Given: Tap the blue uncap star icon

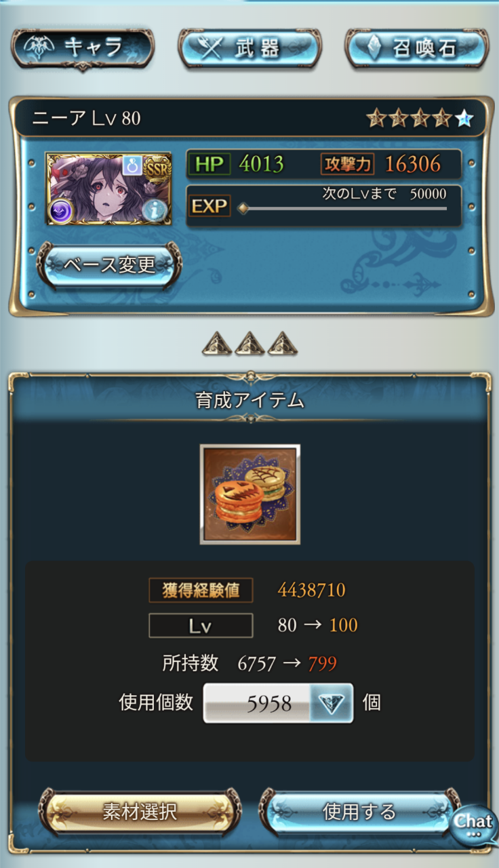Looking at the screenshot, I should [x=463, y=119].
